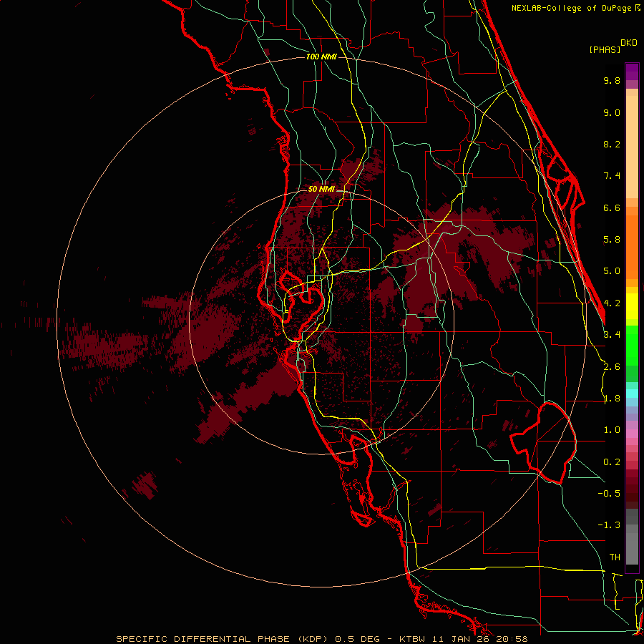This screenshot has height=644, width=644.
Task: Select the DKD label above the color scale
Action: 629,43
